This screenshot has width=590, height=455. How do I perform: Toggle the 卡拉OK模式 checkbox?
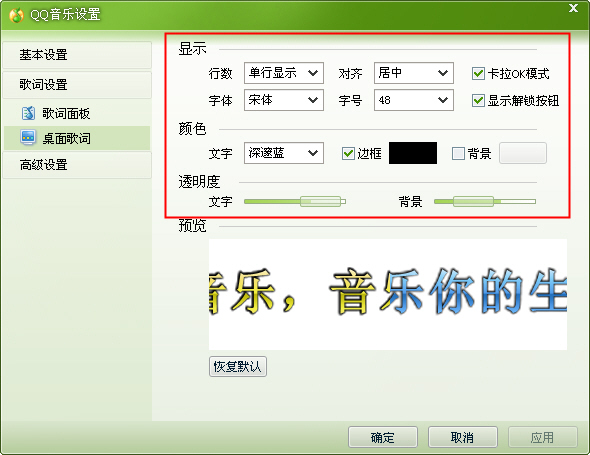pos(478,73)
